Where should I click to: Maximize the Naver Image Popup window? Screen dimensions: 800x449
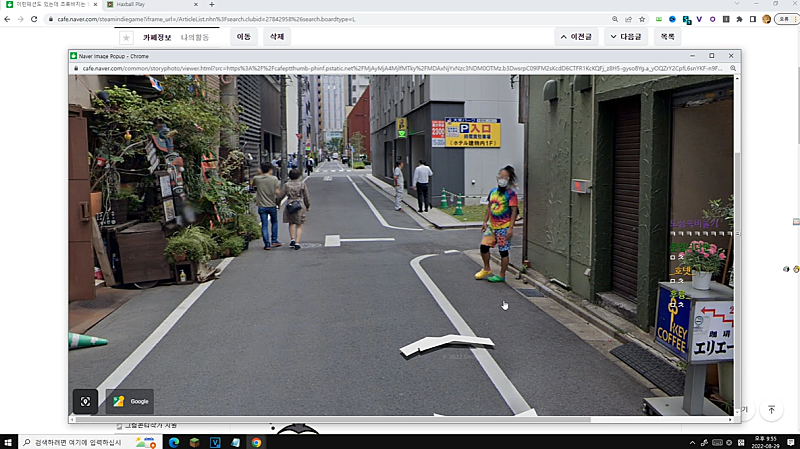click(x=712, y=56)
